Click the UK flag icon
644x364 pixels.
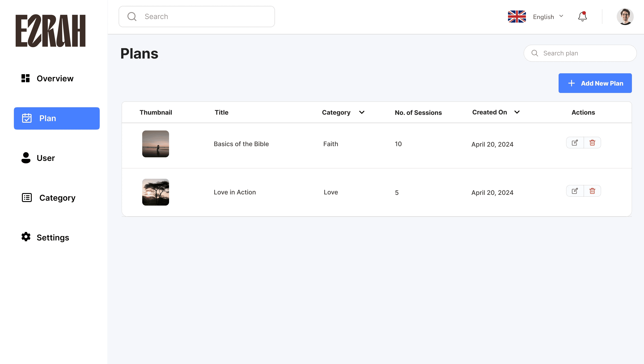tap(517, 17)
